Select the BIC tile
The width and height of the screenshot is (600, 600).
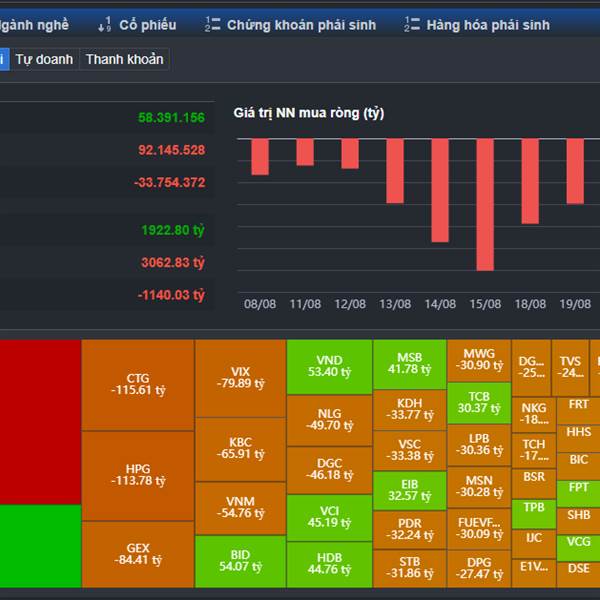tap(579, 466)
